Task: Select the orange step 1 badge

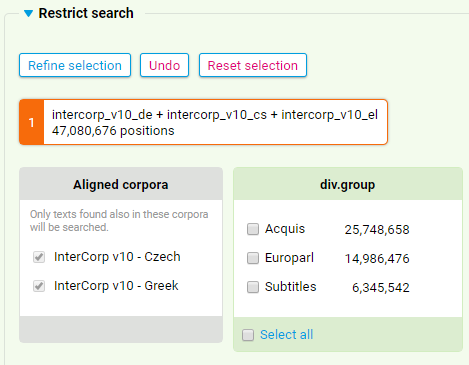Action: click(x=31, y=122)
